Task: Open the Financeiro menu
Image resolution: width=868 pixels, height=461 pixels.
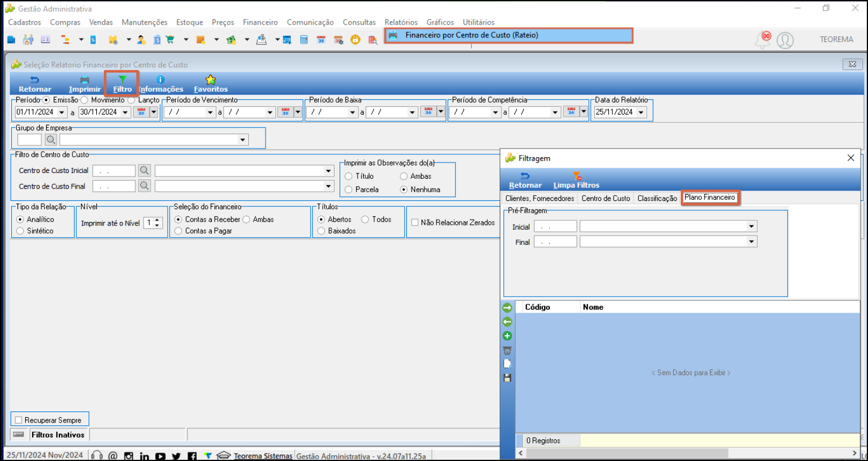Action: [260, 22]
